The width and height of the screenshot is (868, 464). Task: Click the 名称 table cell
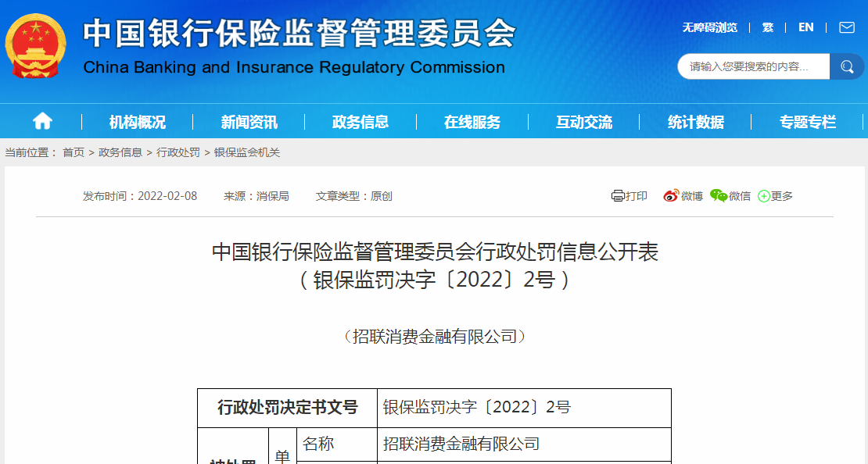(337, 444)
